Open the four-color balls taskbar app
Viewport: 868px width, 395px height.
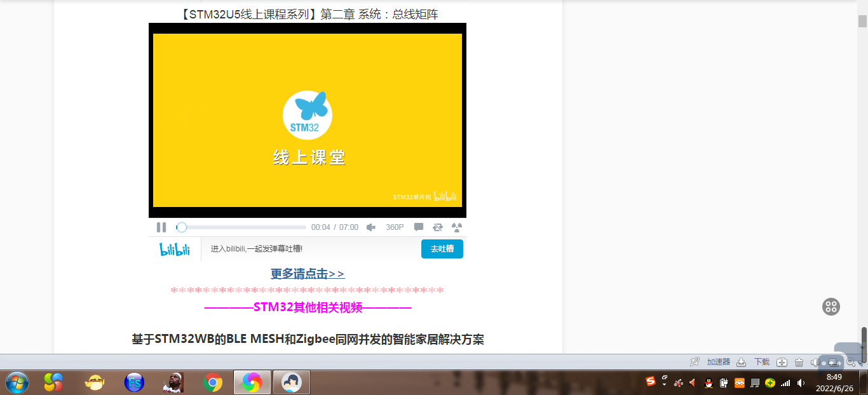click(x=53, y=382)
